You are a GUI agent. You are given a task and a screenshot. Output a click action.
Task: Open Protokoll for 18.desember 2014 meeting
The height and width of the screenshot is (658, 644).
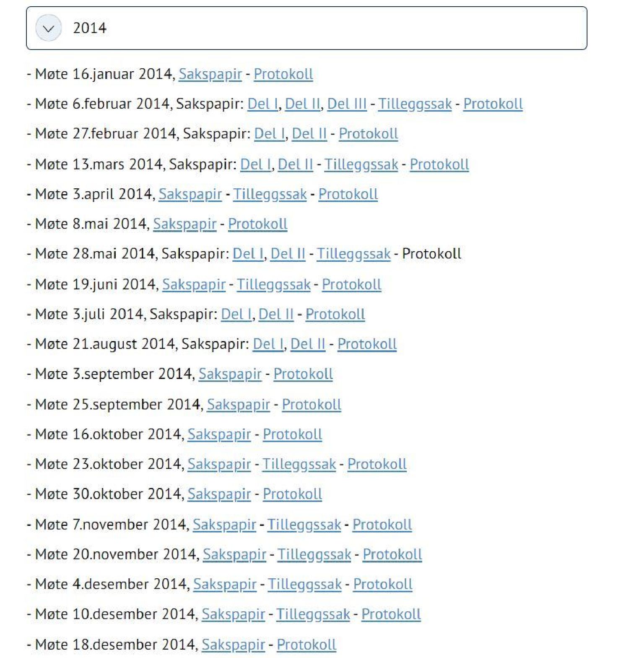(x=306, y=645)
